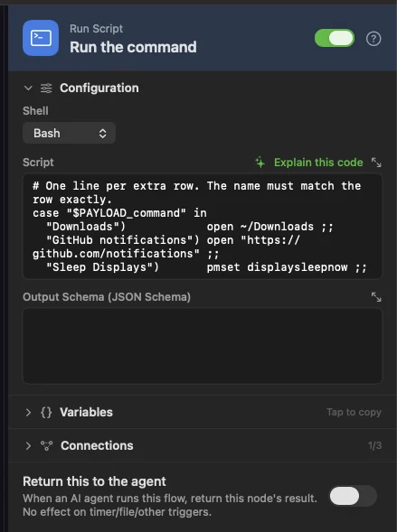The height and width of the screenshot is (532, 397).
Task: Click the Connections nodes icon
Action: click(46, 446)
